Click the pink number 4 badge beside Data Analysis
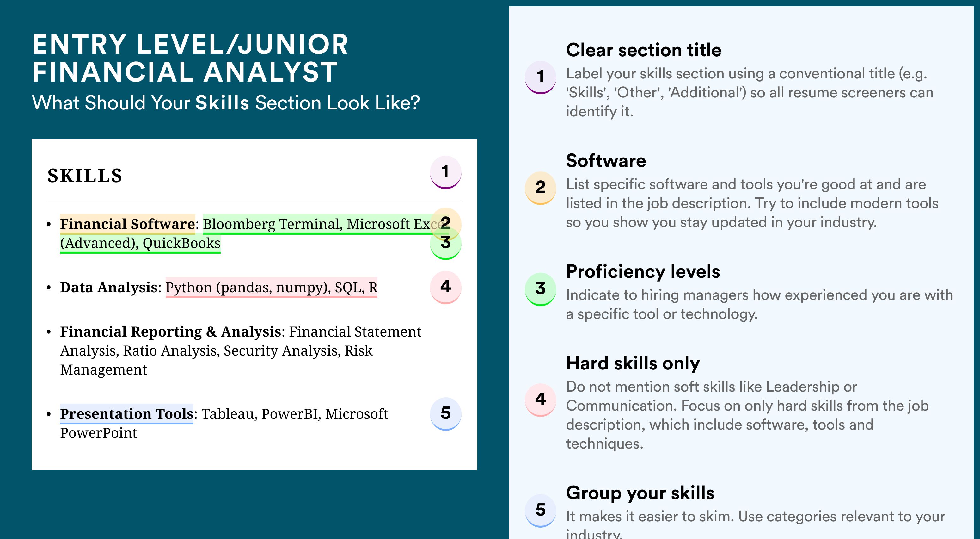This screenshot has width=980, height=539. coord(445,287)
